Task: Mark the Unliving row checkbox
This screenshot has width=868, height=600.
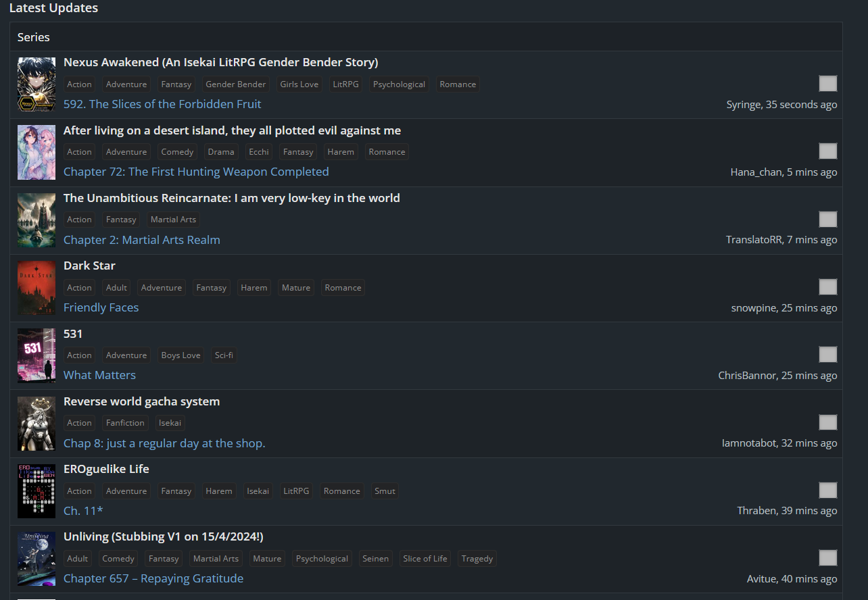Action: click(x=827, y=558)
